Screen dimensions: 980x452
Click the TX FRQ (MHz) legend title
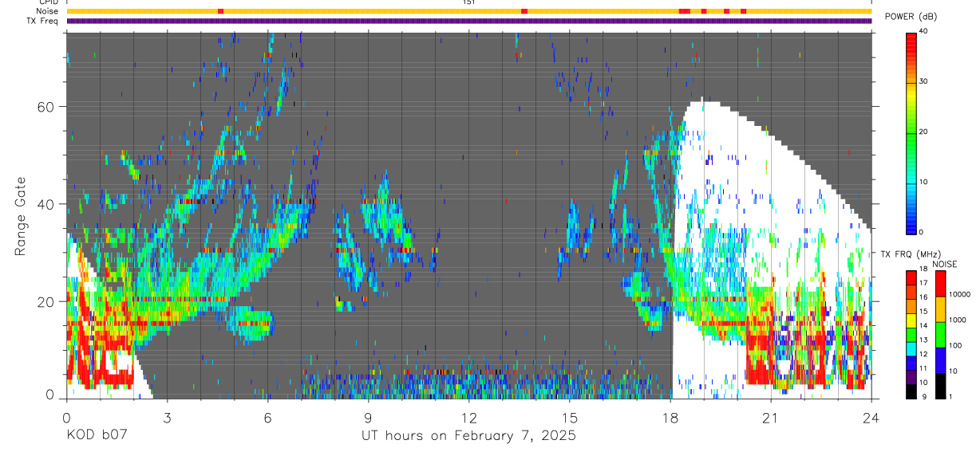pos(912,254)
